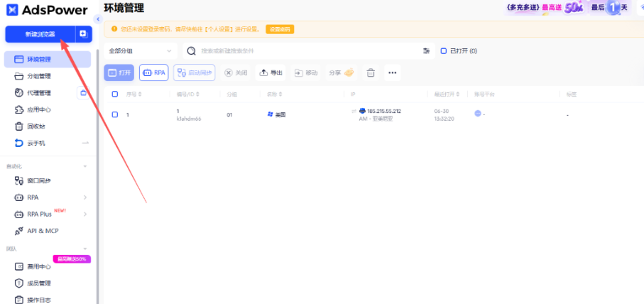Click the search field for profiles

(x=308, y=51)
